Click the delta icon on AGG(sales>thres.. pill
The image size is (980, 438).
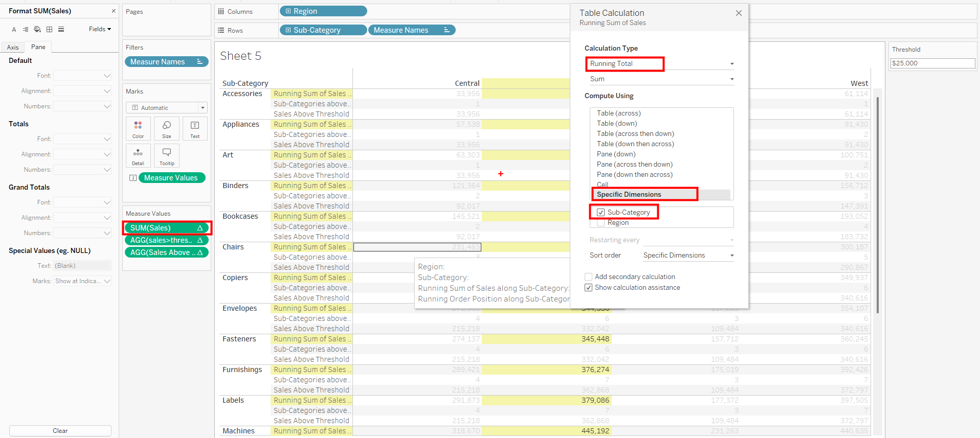[200, 240]
